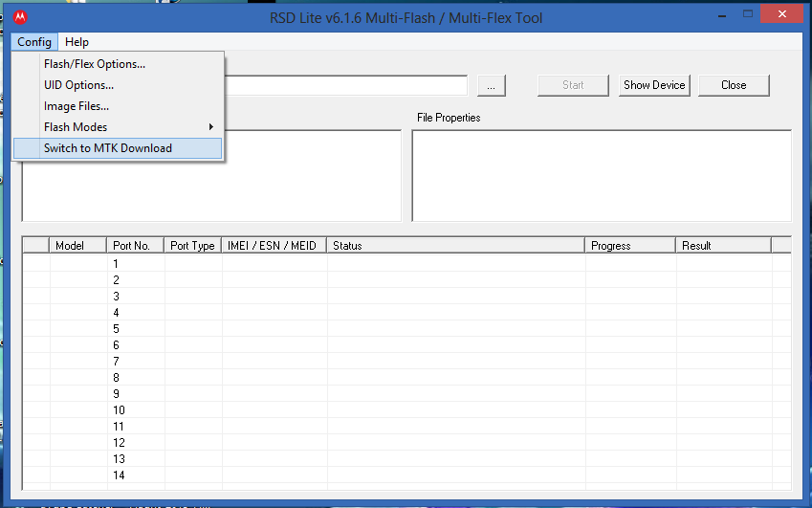Click the Show Device button

point(654,85)
